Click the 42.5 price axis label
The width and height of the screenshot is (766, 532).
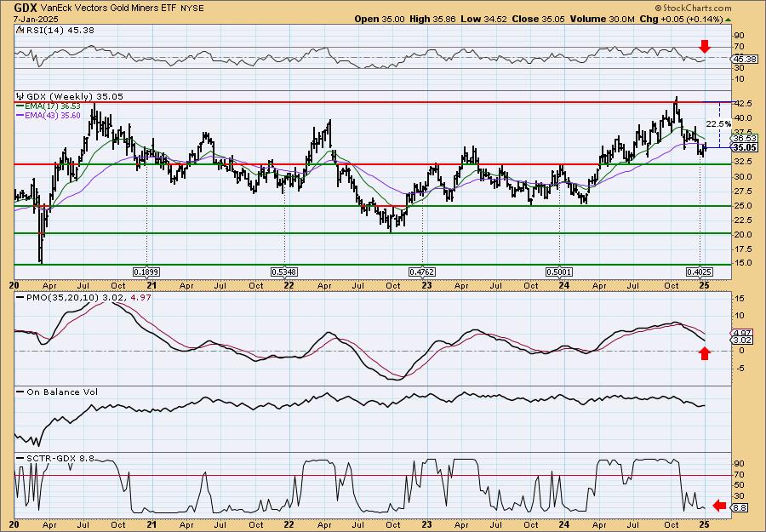pos(742,104)
